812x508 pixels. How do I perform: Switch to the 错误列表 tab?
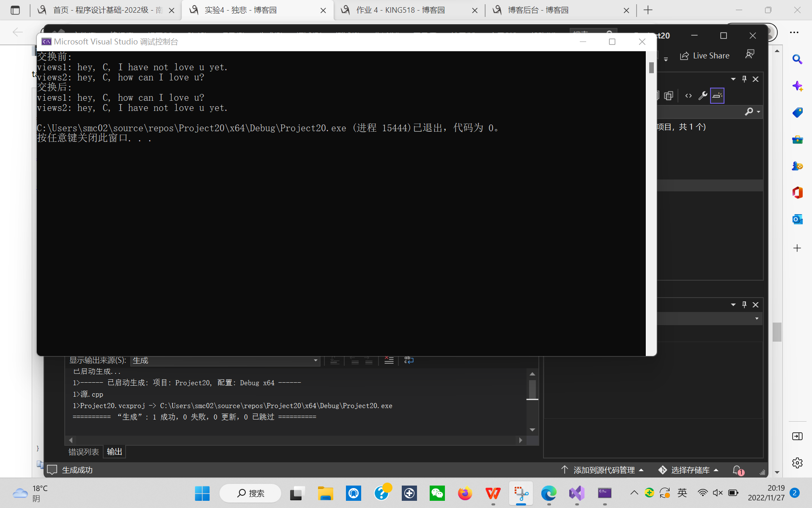(x=84, y=452)
